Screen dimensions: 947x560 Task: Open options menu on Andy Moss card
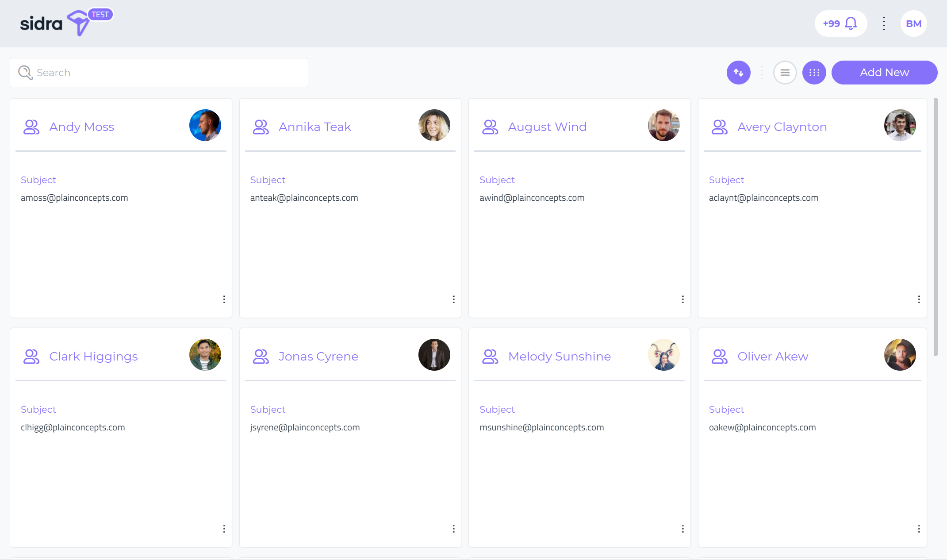(x=224, y=299)
